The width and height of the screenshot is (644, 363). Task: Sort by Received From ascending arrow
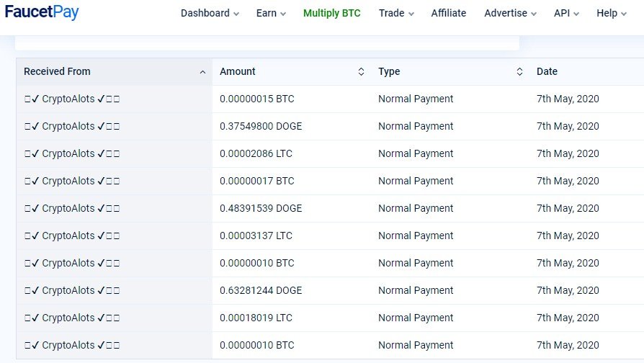click(x=202, y=72)
